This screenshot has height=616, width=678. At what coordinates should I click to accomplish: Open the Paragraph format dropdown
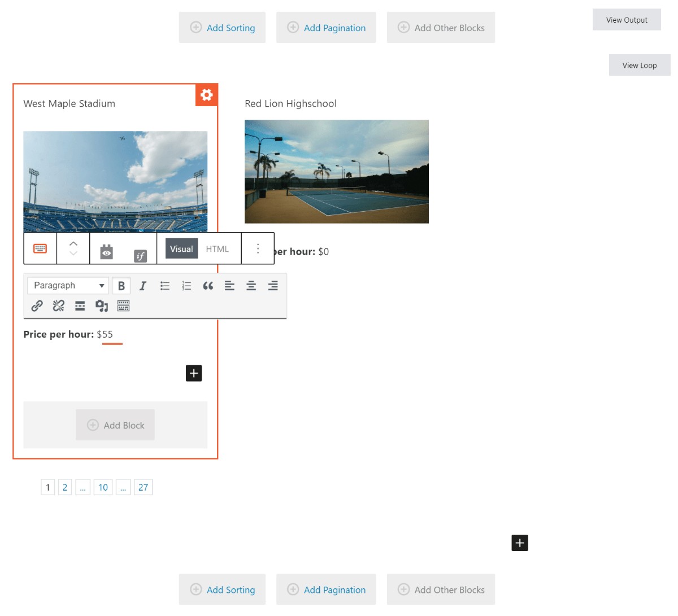[67, 286]
